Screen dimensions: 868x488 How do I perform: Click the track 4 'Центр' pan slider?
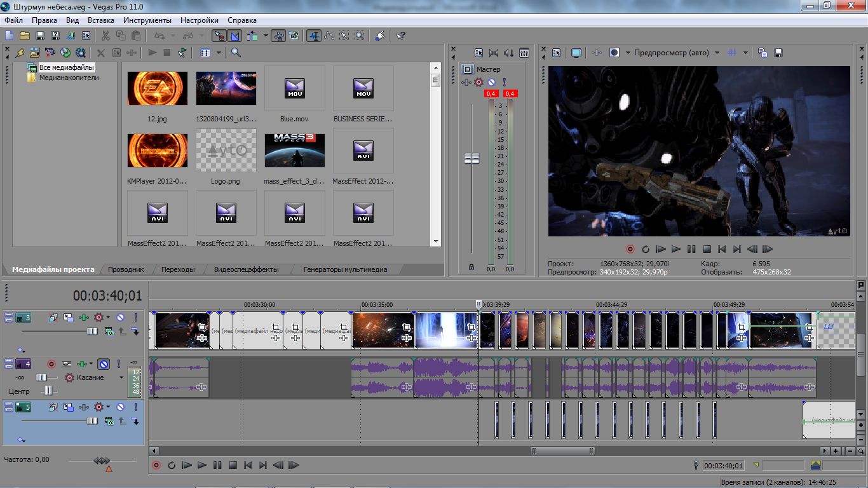click(x=48, y=391)
